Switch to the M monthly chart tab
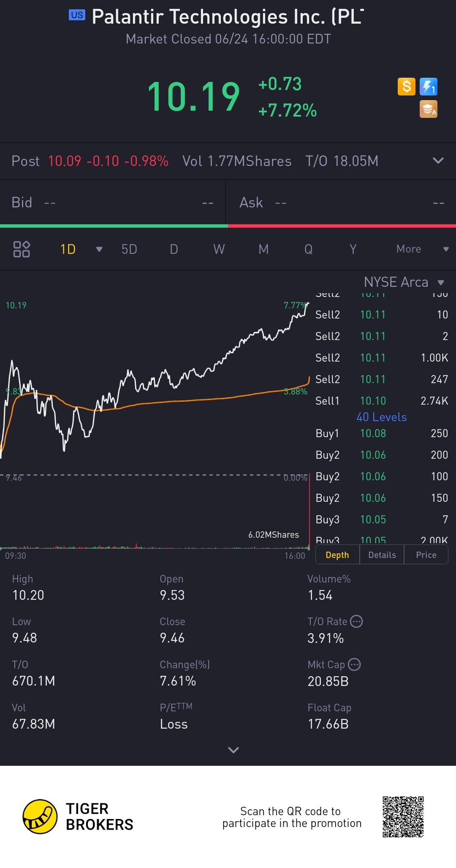Viewport: 456px width, 868px height. (263, 249)
